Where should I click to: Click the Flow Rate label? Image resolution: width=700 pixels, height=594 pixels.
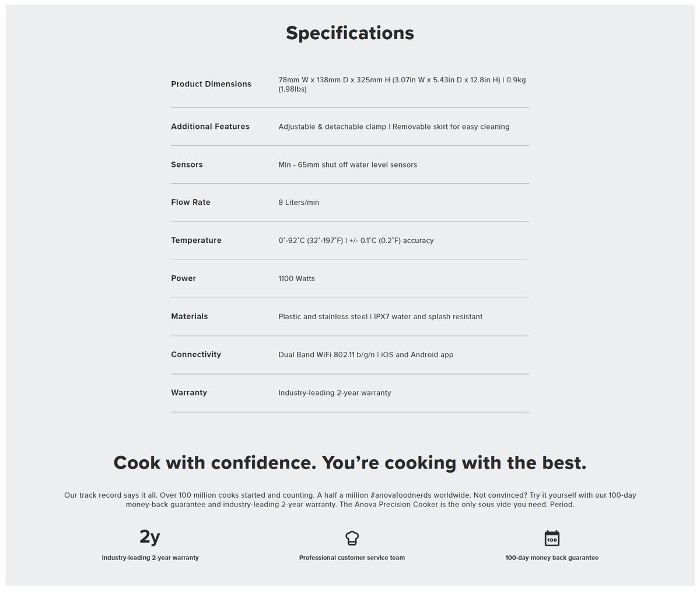coord(191,202)
